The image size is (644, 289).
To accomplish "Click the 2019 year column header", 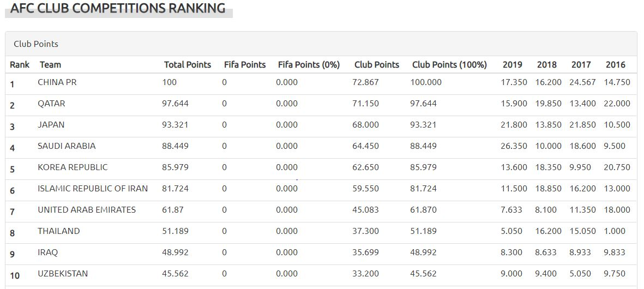I will click(512, 65).
